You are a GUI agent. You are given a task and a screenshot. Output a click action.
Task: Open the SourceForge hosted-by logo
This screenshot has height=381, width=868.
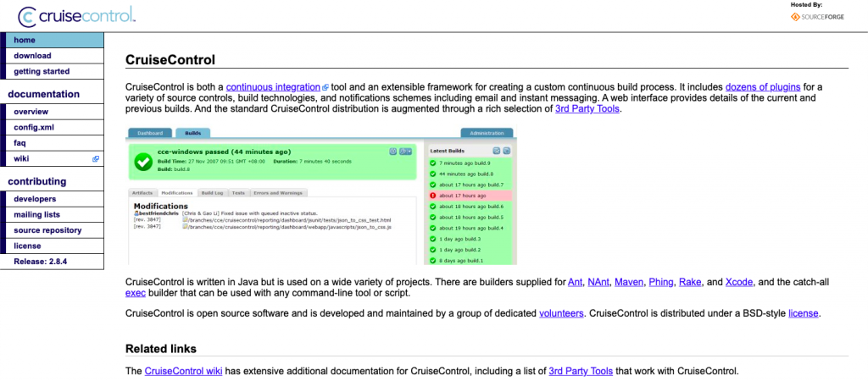(x=818, y=17)
